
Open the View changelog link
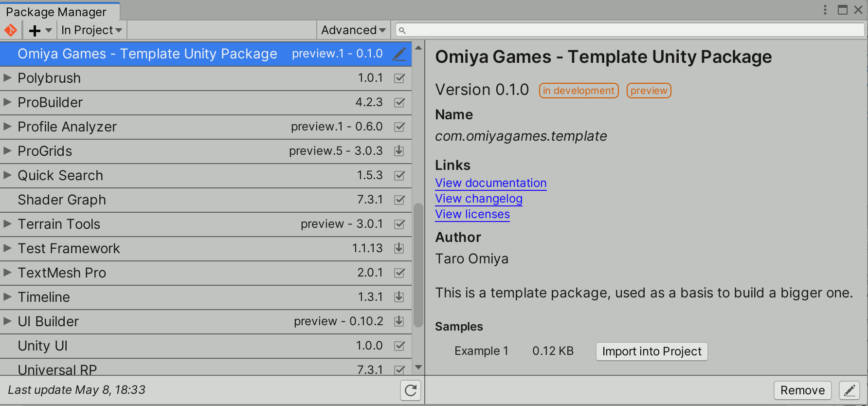pos(479,199)
